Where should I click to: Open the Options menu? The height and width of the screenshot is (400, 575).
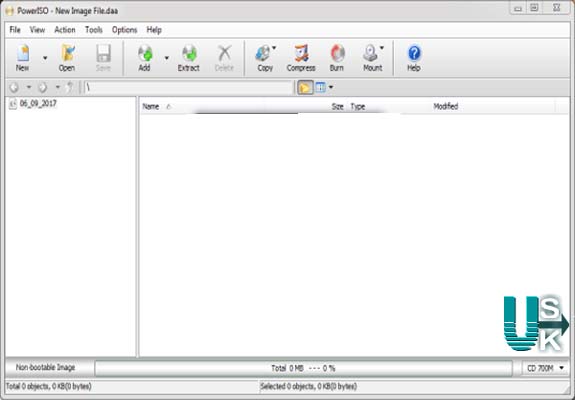pos(125,30)
